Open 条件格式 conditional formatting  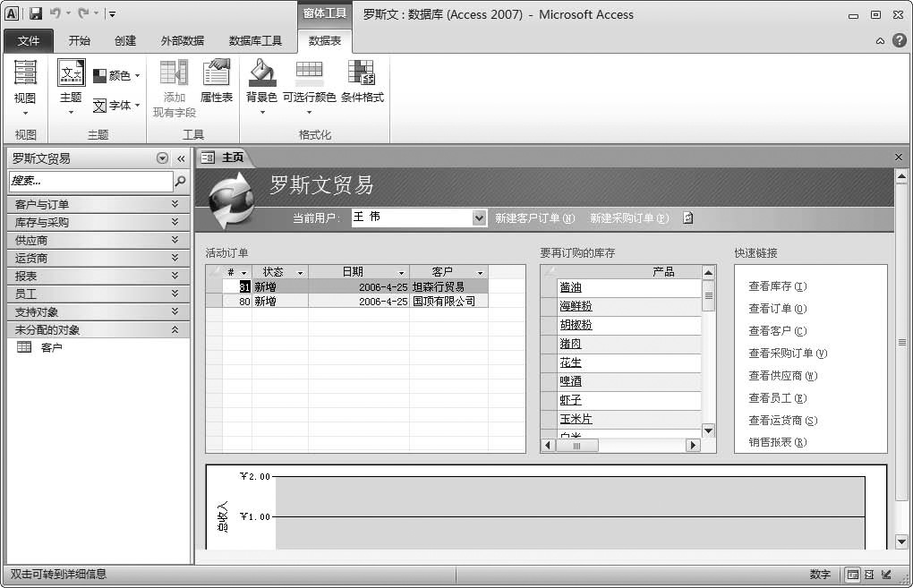point(363,81)
